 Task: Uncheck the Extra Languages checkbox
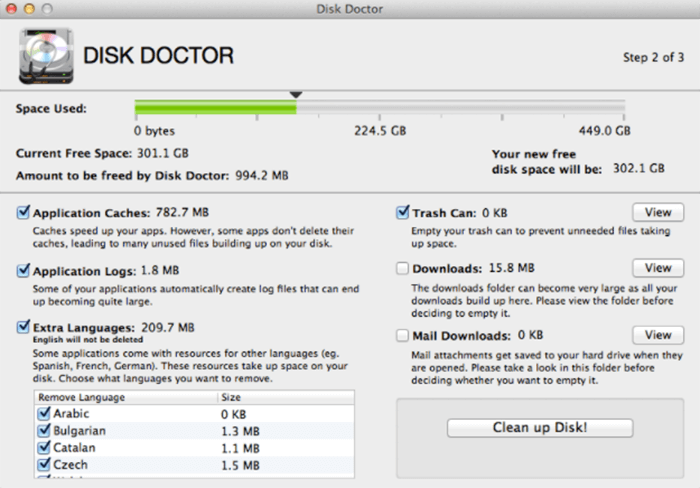[23, 327]
